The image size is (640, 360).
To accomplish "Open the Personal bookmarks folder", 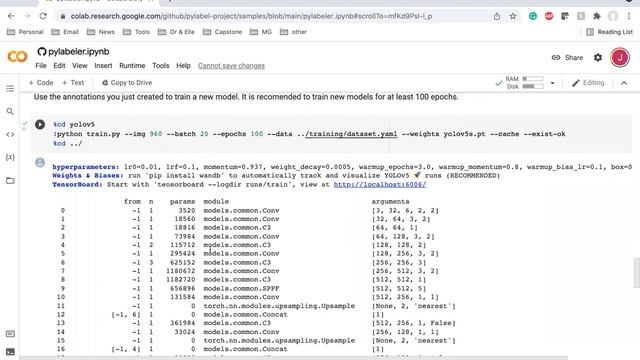I will [x=25, y=32].
